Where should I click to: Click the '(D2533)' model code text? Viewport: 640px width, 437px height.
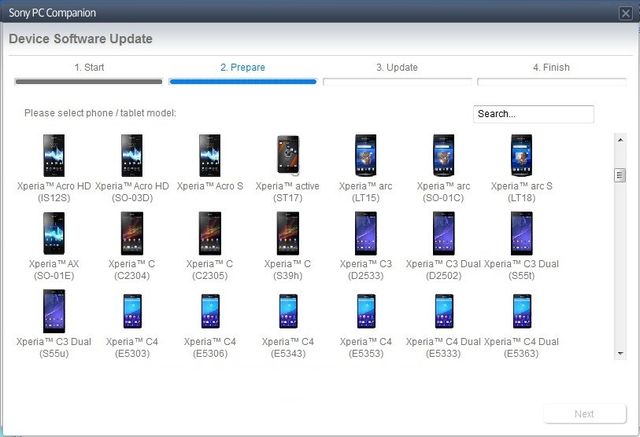(x=366, y=276)
